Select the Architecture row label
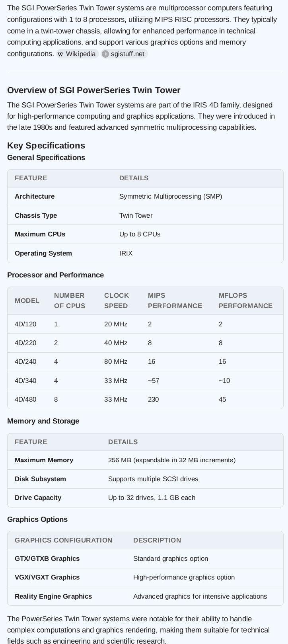 click(x=35, y=197)
